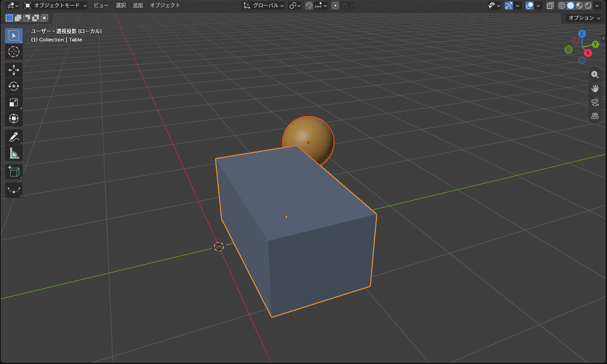Switch to solid viewport shading
The width and height of the screenshot is (607, 364).
pyautogui.click(x=571, y=6)
